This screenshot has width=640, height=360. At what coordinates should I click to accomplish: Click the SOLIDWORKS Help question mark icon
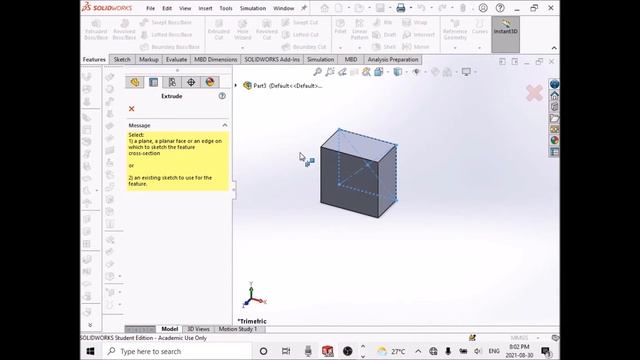(500, 8)
